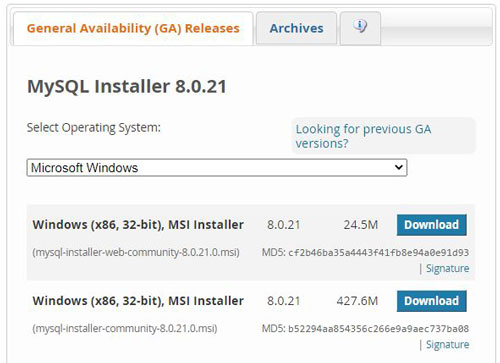
Task: Open the info bubble icon tab
Action: point(360,28)
